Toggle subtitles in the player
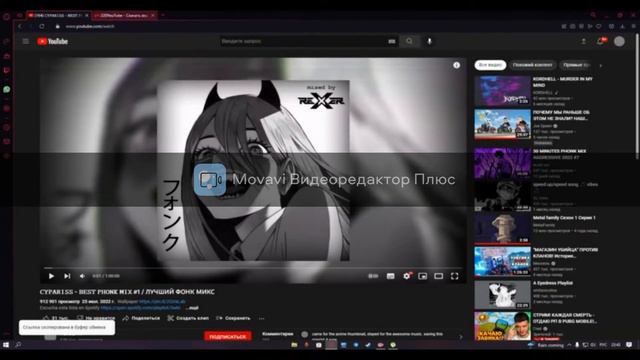The height and width of the screenshot is (360, 640). tap(391, 276)
